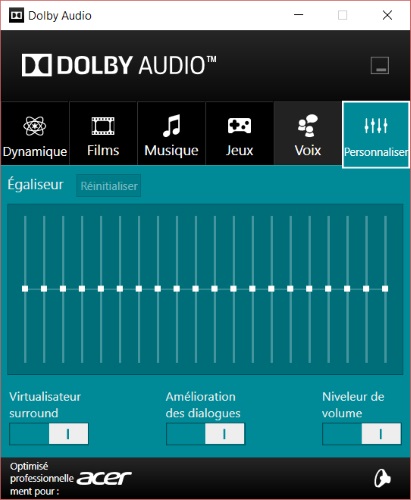Disable Amélioration des dialogues switch
The width and height of the screenshot is (411, 500).
(205, 434)
